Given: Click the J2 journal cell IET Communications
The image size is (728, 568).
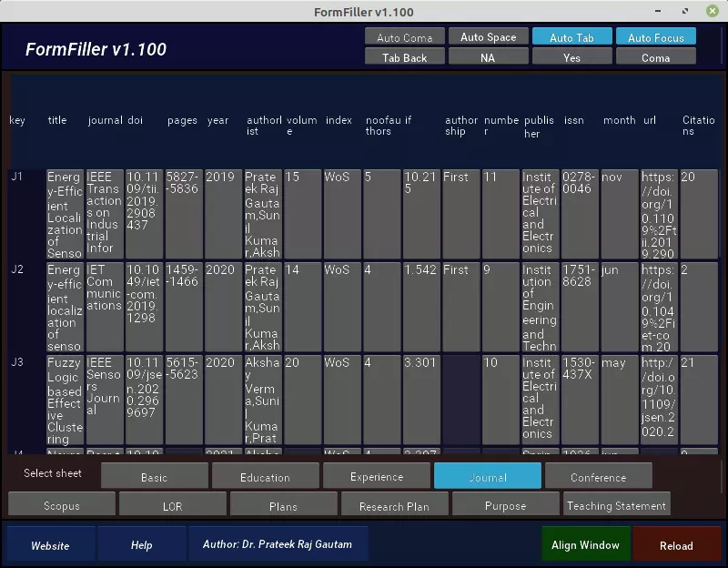Looking at the screenshot, I should [105, 307].
